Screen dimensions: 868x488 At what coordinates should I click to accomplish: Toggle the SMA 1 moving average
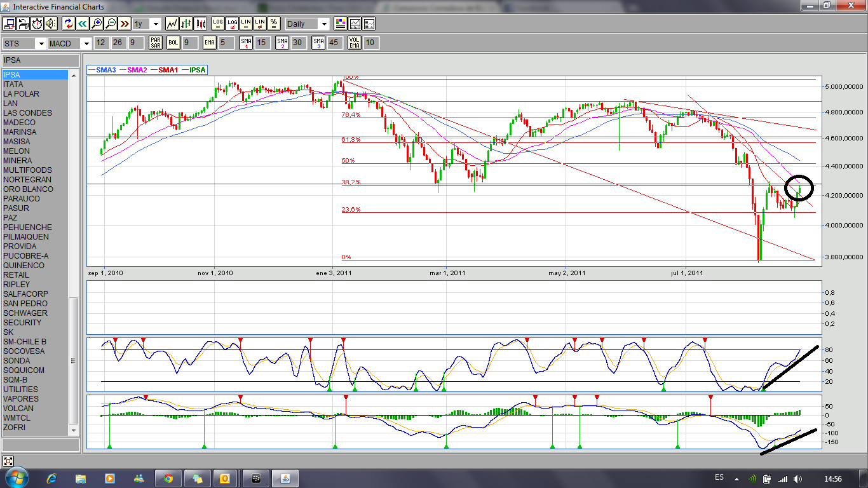pyautogui.click(x=246, y=43)
